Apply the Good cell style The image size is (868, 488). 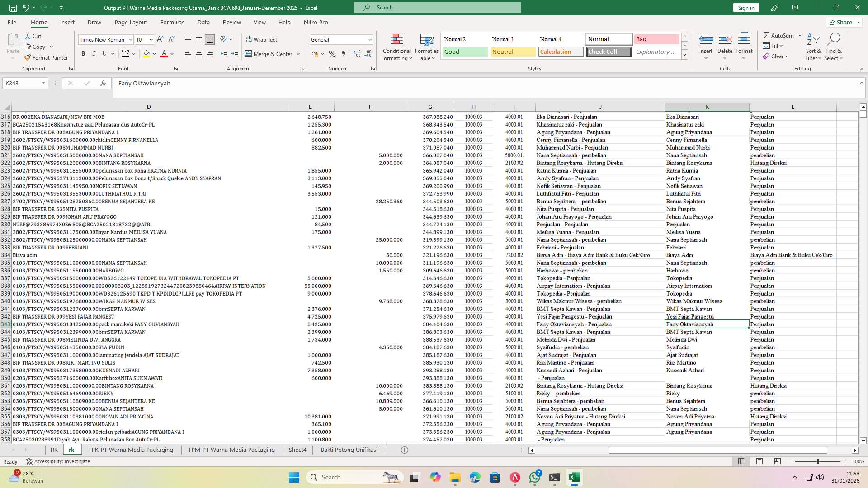[x=465, y=52]
